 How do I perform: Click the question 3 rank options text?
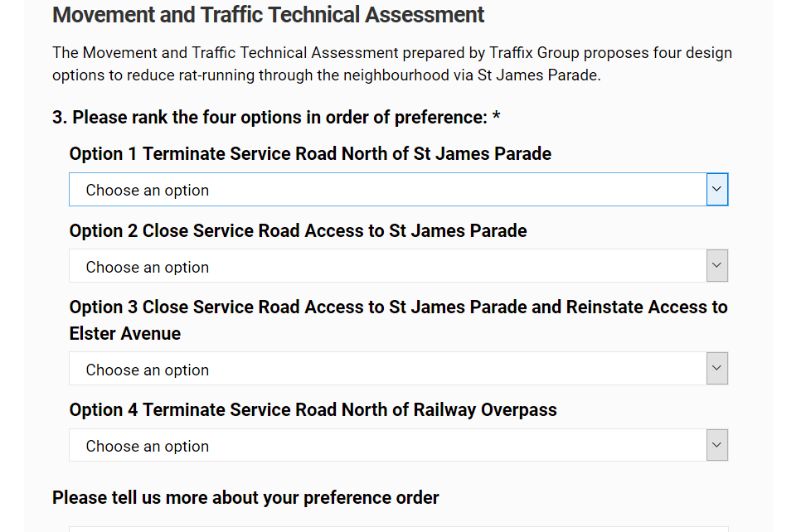click(x=269, y=118)
